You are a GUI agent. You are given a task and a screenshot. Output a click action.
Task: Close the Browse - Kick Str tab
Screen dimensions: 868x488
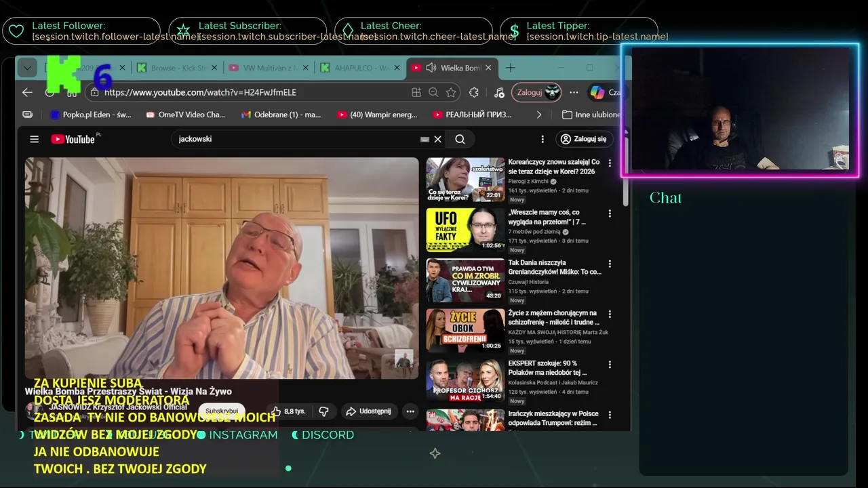click(214, 68)
